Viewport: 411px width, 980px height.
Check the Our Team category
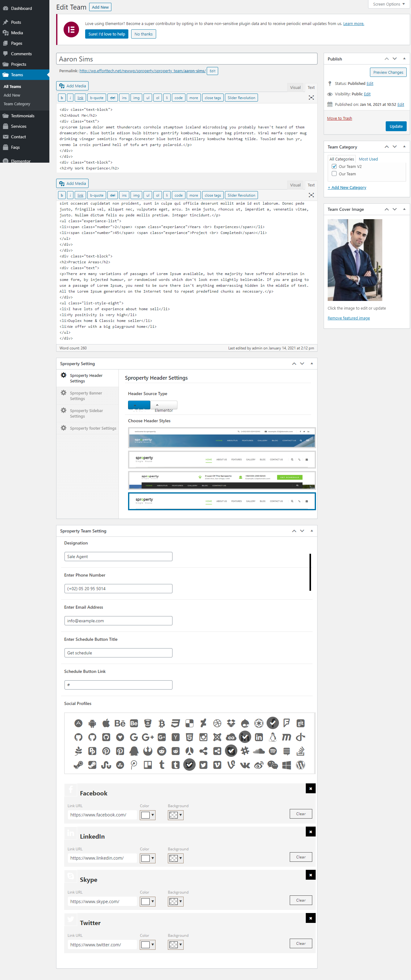(334, 174)
